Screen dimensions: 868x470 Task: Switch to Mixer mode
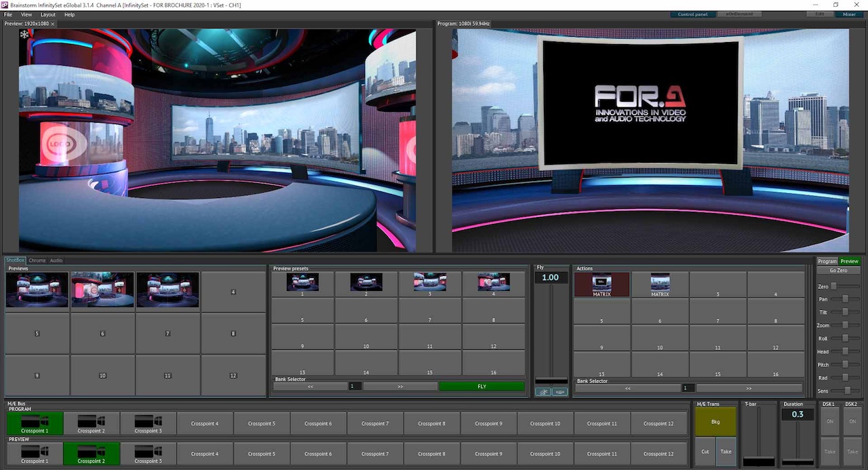click(x=849, y=14)
